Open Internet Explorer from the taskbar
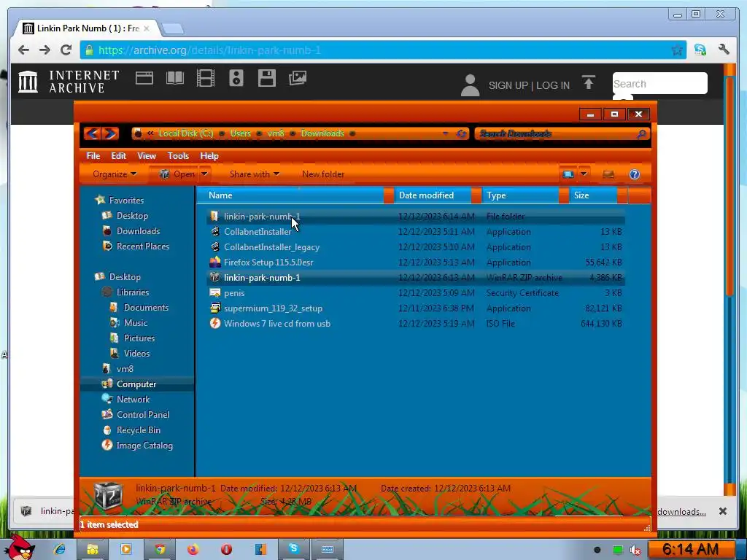747x560 pixels. [60, 550]
